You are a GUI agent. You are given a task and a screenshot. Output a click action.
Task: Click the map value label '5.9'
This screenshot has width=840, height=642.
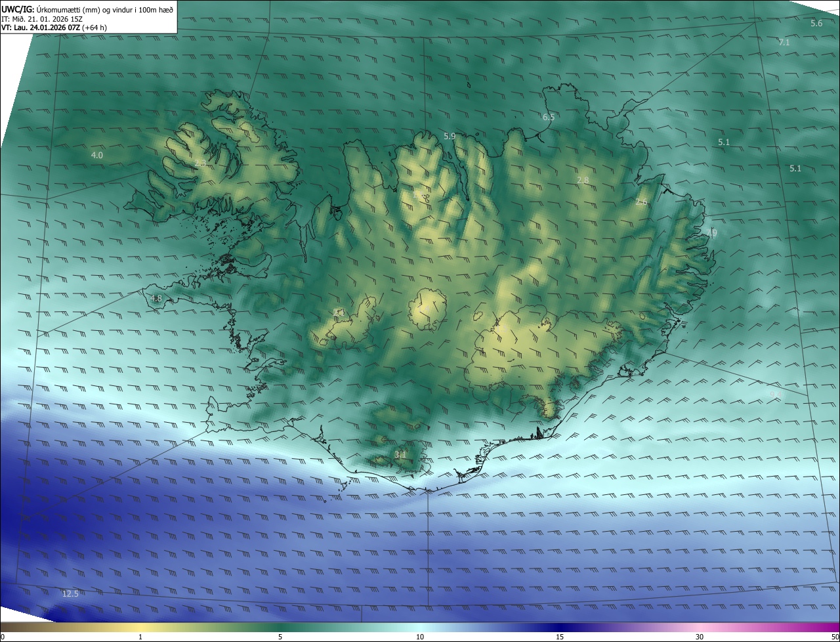pos(450,137)
